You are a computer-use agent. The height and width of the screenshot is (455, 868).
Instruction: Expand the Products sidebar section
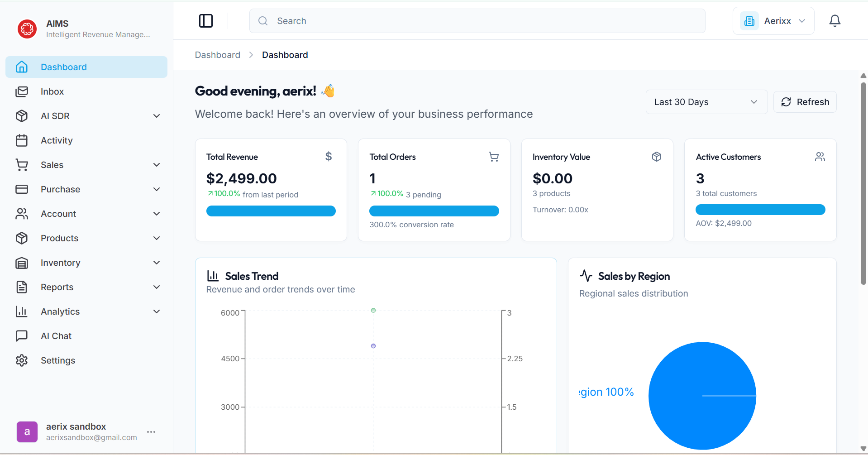click(x=157, y=238)
